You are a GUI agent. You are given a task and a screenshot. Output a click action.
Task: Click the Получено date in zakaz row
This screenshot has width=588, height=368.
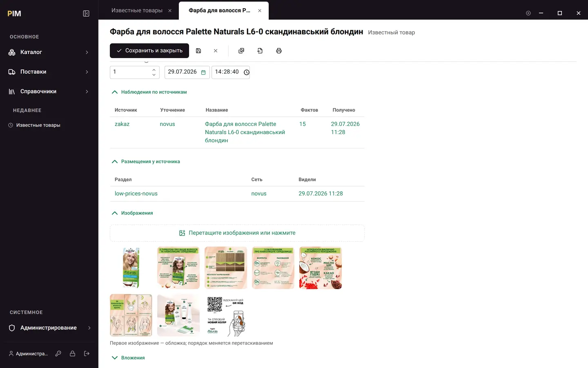(x=345, y=128)
